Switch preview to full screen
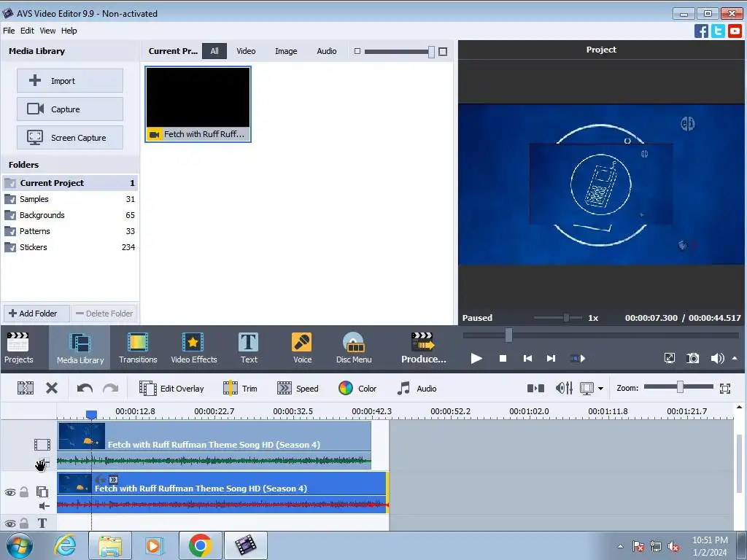 coord(670,358)
